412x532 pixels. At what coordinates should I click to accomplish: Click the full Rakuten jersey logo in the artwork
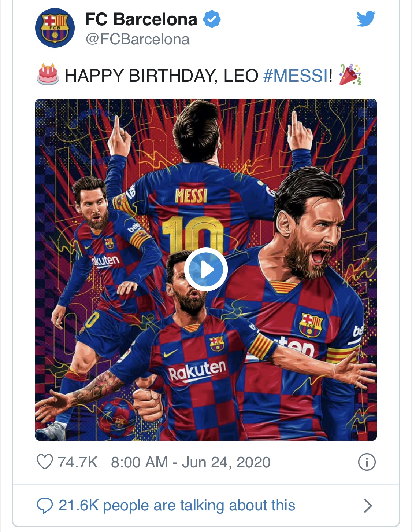coord(197,370)
